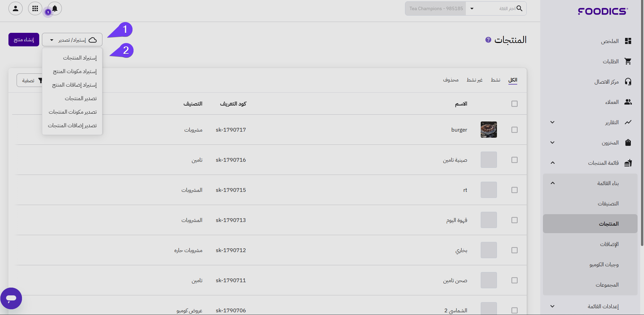Image resolution: width=644 pixels, height=315 pixels.
Task: Click the العملاء people icon
Action: (628, 102)
